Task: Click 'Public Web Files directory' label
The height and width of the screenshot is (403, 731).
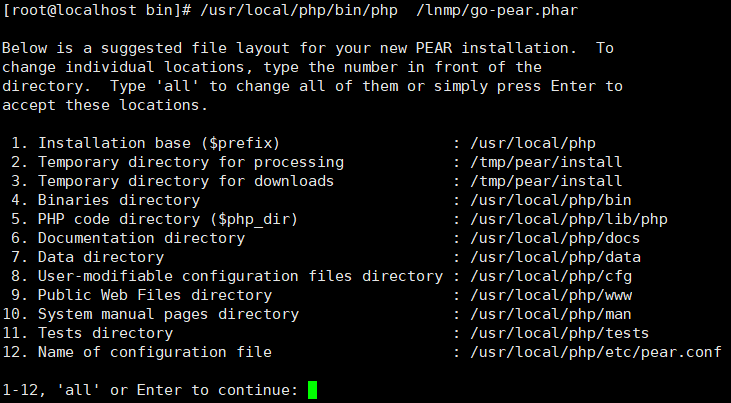Action: click(155, 295)
